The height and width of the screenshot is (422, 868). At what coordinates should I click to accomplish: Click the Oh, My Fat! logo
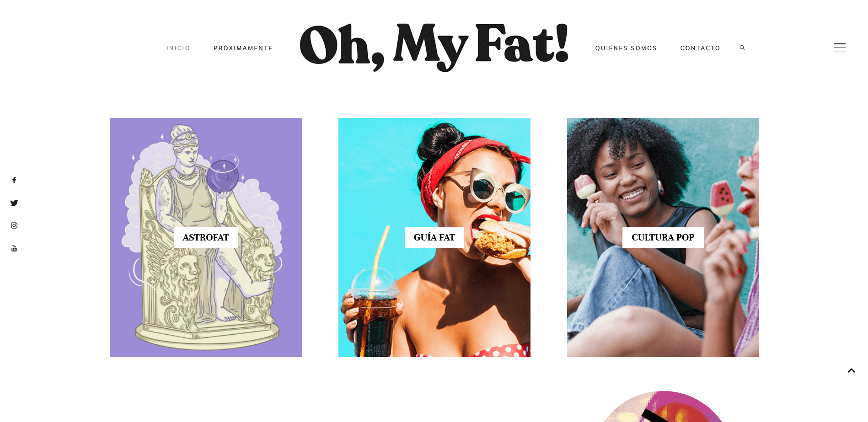434,47
